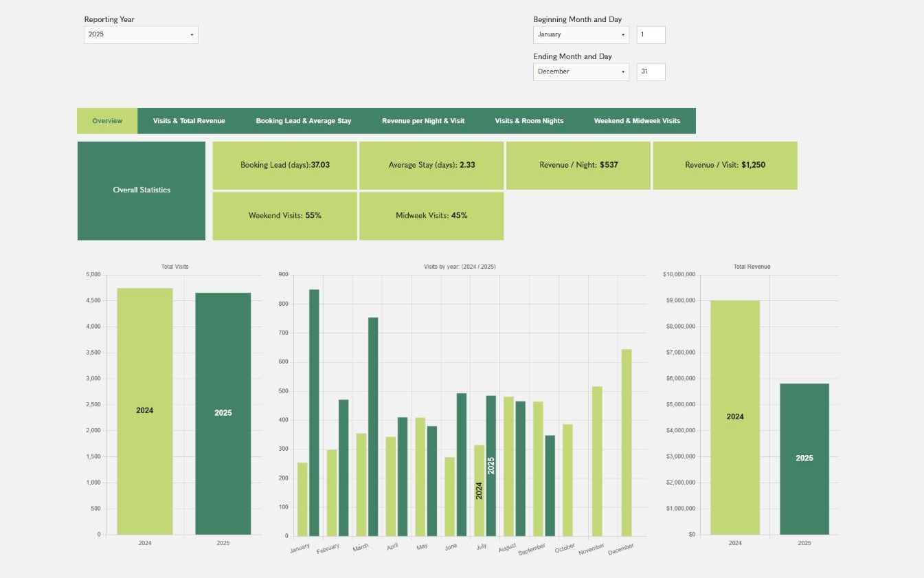Click the dark green March 2025 visits bar
The width and height of the screenshot is (924, 578).
[x=373, y=426]
